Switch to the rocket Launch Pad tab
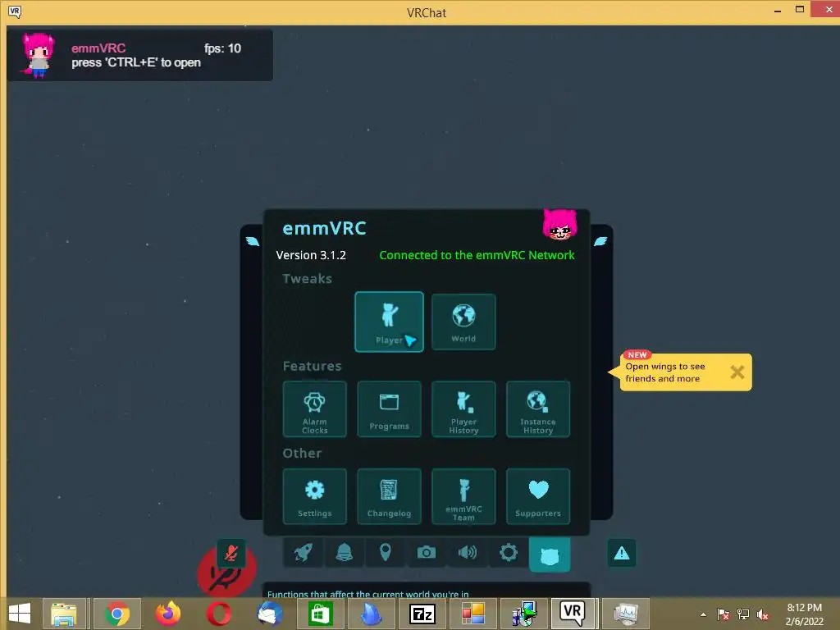This screenshot has height=630, width=840. tap(304, 552)
